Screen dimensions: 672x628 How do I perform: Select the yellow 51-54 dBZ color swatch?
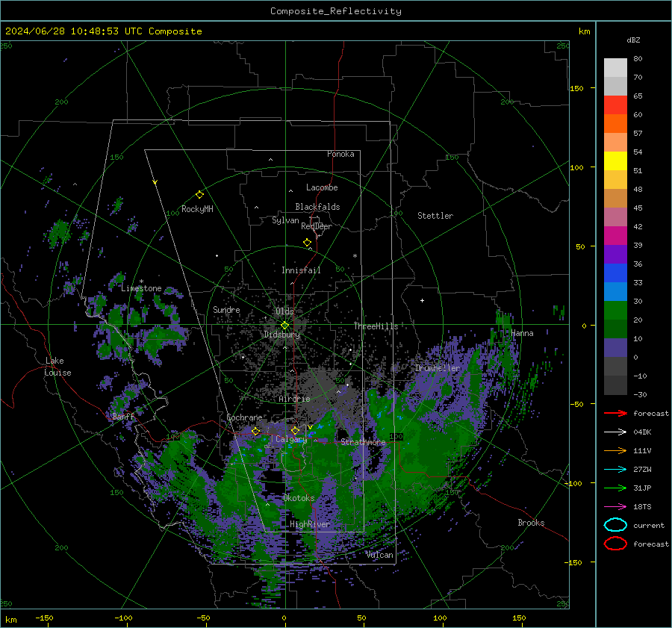615,161
